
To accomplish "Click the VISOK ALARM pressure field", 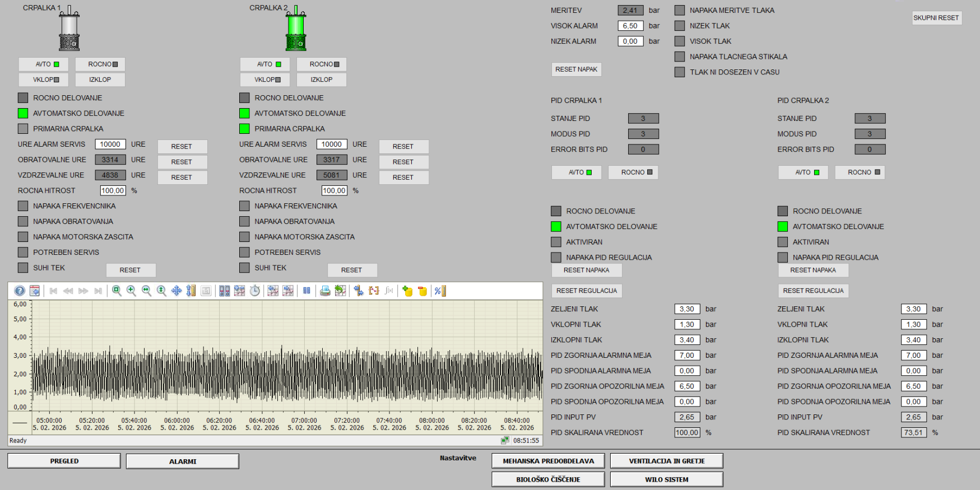I will 630,26.
